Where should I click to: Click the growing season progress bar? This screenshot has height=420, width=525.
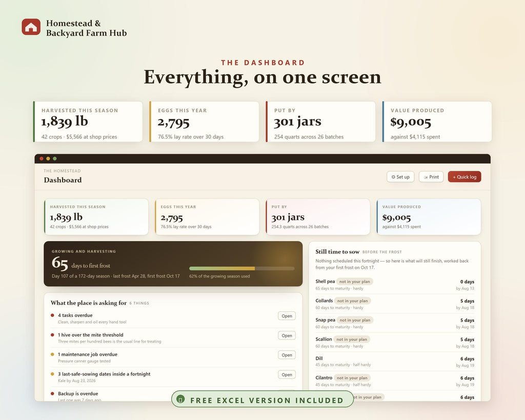(x=242, y=268)
